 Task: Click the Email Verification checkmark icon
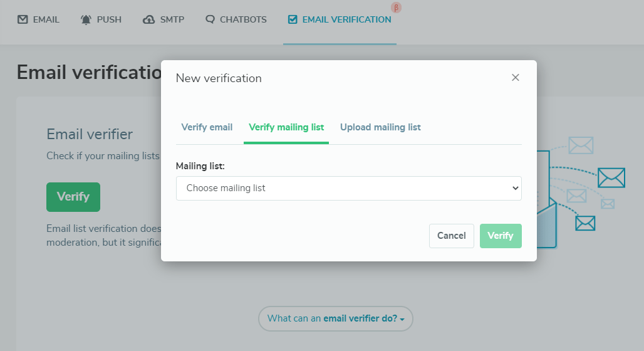pos(293,19)
